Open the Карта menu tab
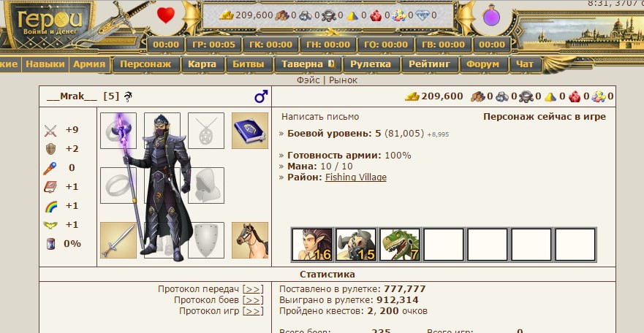 click(203, 64)
